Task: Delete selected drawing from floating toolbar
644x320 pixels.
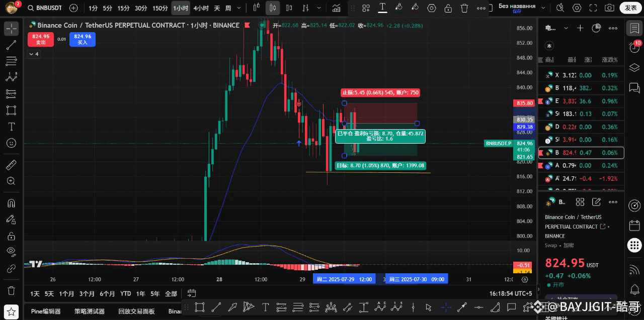Action: pos(464,8)
